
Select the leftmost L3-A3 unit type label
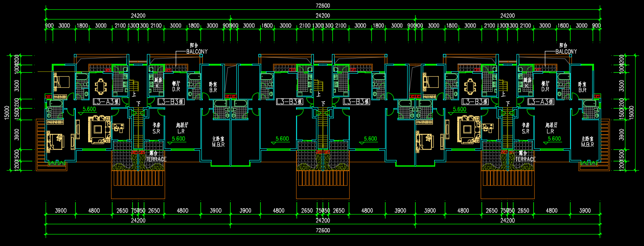point(106,102)
